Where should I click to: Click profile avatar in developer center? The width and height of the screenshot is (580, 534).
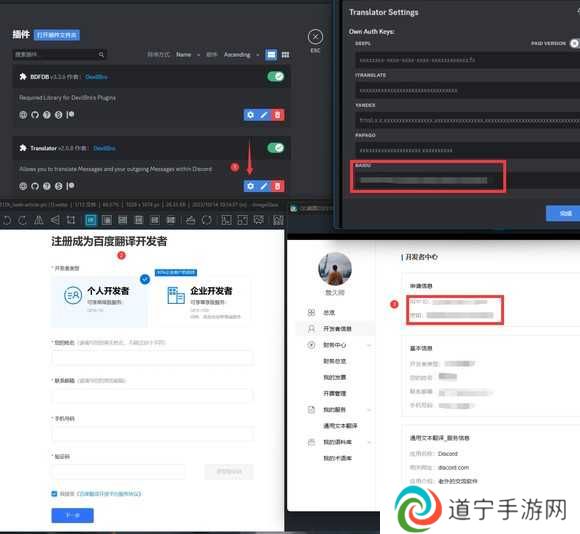pos(335,269)
